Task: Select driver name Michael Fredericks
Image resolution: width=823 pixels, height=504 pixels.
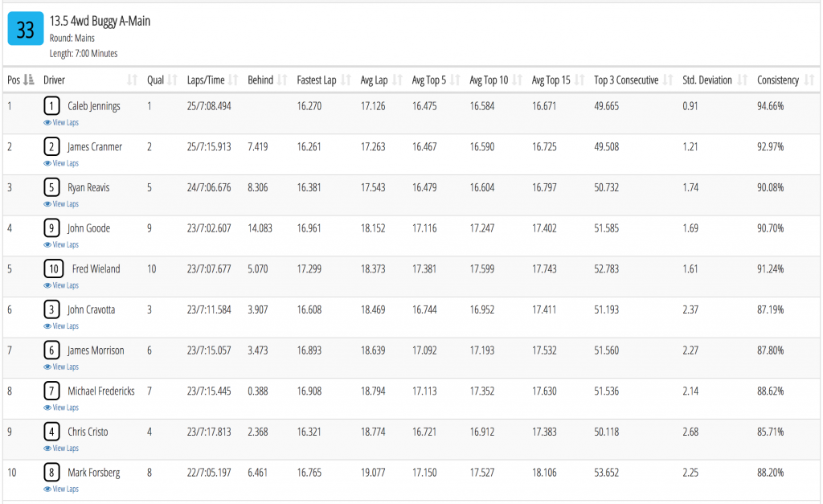Action: pos(101,391)
